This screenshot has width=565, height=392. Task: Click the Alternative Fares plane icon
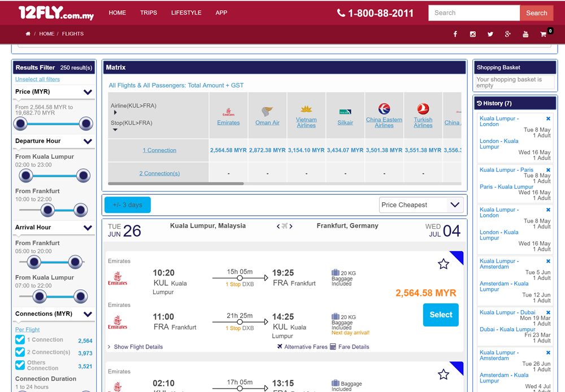click(280, 346)
